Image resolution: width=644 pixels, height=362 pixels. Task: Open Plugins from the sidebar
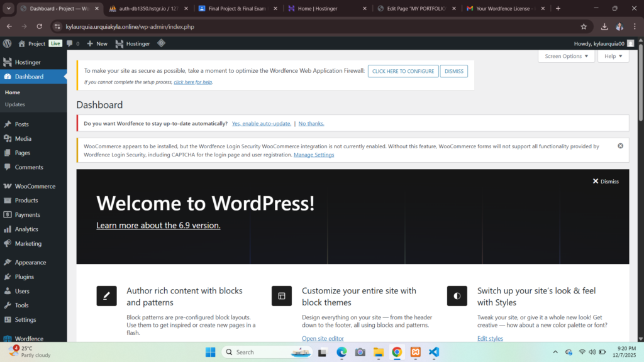(24, 277)
